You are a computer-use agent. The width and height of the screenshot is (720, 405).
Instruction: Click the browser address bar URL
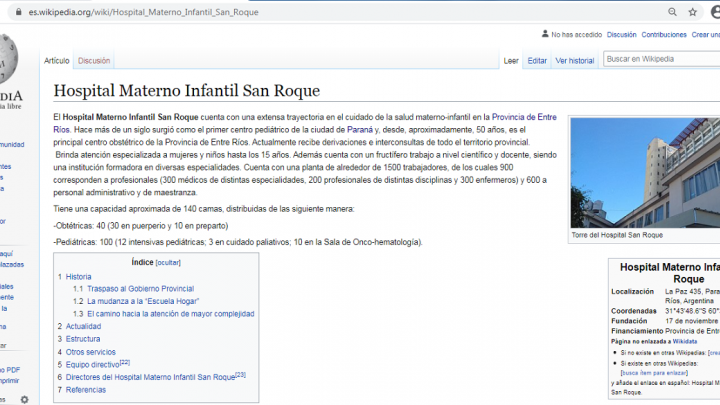[x=143, y=12]
